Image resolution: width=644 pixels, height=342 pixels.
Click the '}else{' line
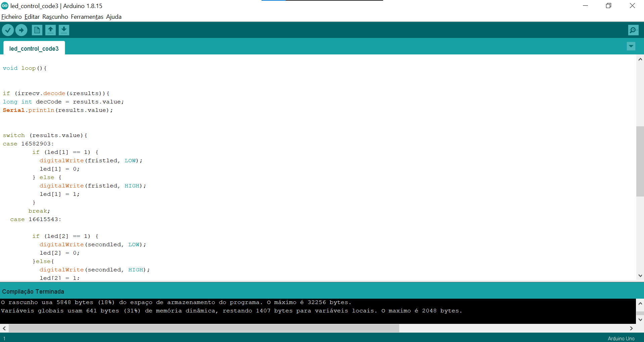[x=43, y=261]
